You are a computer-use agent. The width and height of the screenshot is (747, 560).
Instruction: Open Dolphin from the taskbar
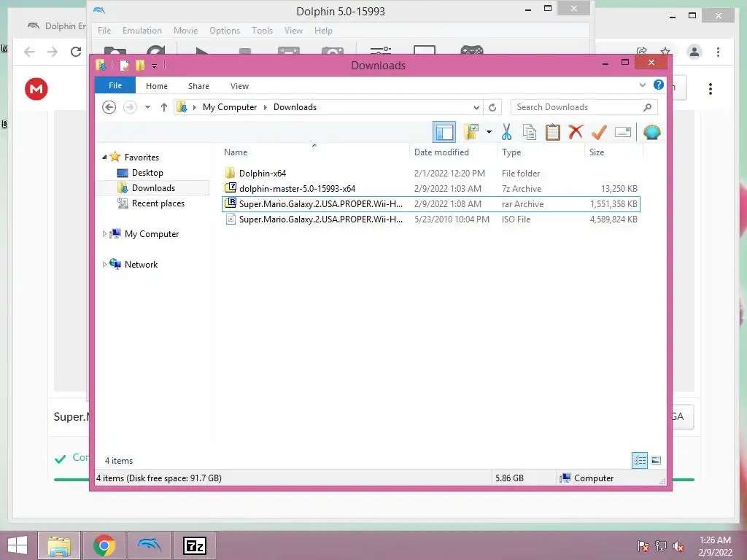point(149,545)
